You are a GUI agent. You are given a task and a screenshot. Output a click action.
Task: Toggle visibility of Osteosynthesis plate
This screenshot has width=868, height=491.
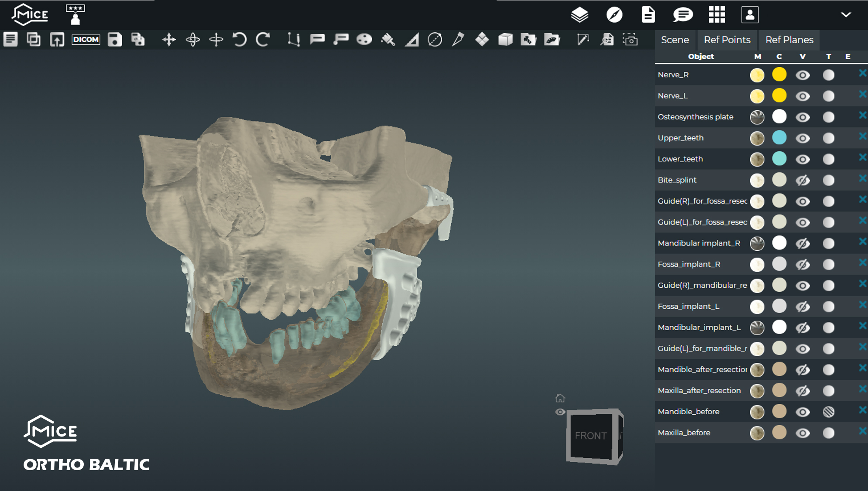tap(803, 117)
